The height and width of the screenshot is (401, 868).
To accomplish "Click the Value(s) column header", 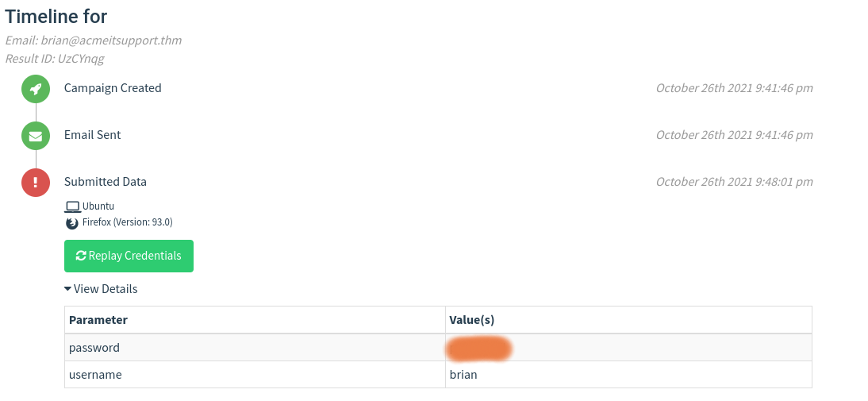I will point(472,320).
